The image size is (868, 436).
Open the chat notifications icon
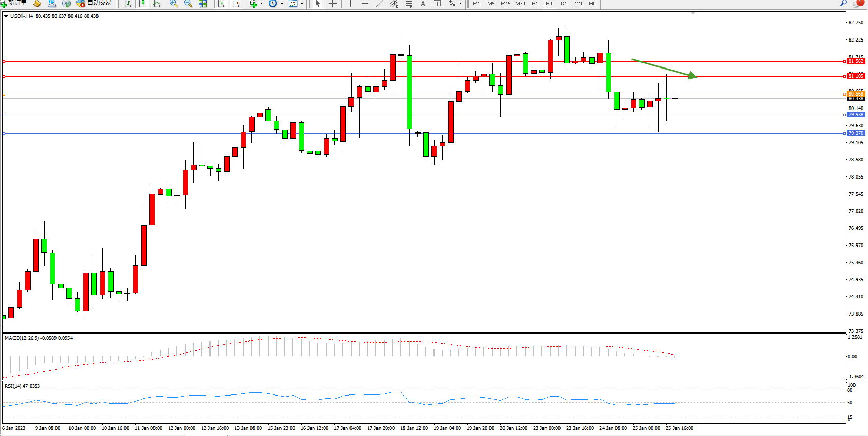(858, 4)
